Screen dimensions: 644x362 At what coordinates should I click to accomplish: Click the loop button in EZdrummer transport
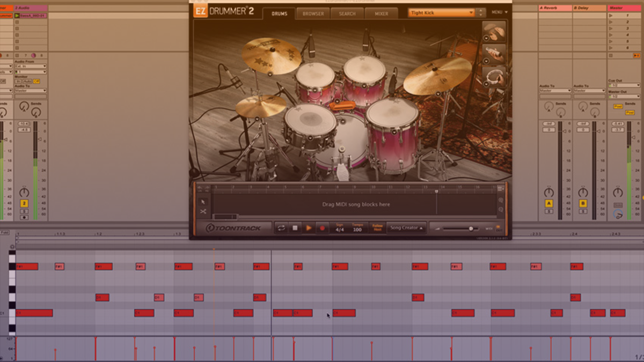tap(281, 228)
